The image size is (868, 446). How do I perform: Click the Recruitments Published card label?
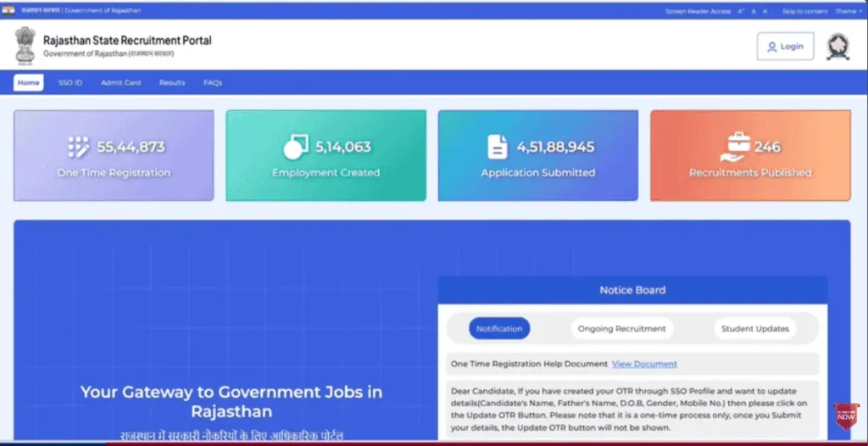click(x=750, y=173)
